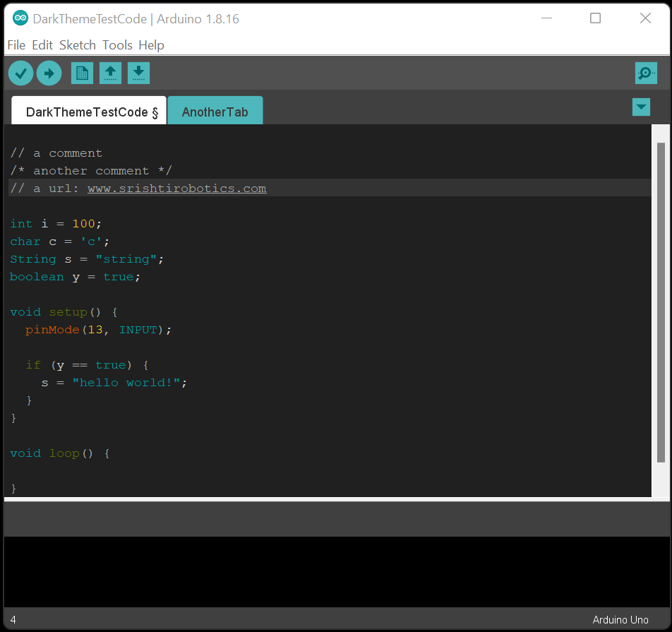The height and width of the screenshot is (632, 672).
Task: Open the File menu
Action: coord(16,45)
